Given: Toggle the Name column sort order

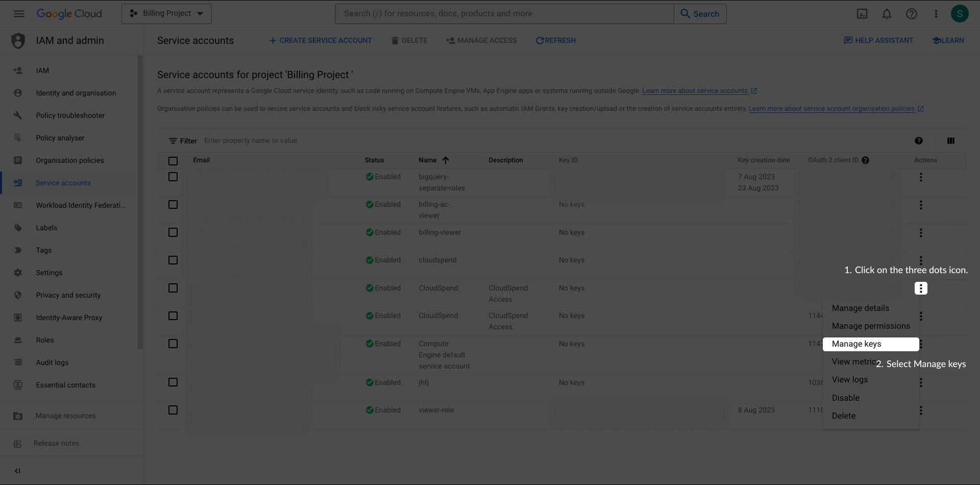Looking at the screenshot, I should [446, 160].
